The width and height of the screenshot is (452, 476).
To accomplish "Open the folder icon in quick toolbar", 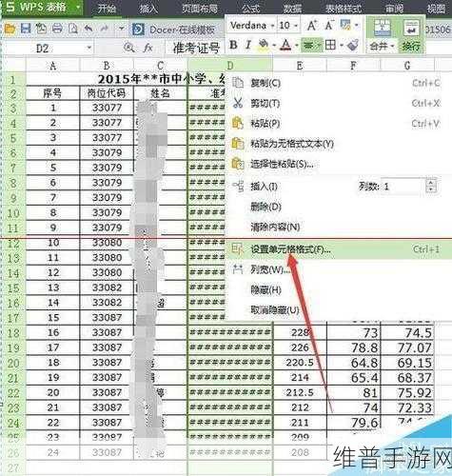I will pyautogui.click(x=10, y=30).
